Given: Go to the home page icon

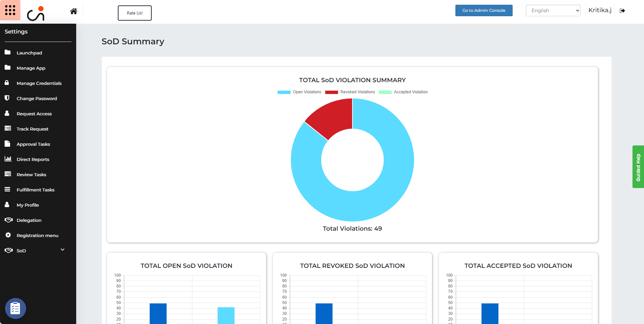Looking at the screenshot, I should (73, 11).
